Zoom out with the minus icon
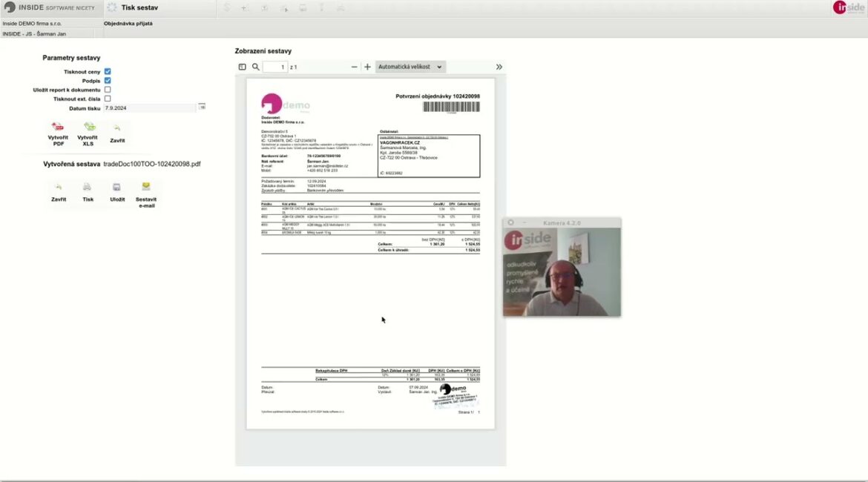Screen dimensions: 868x482 coord(354,67)
